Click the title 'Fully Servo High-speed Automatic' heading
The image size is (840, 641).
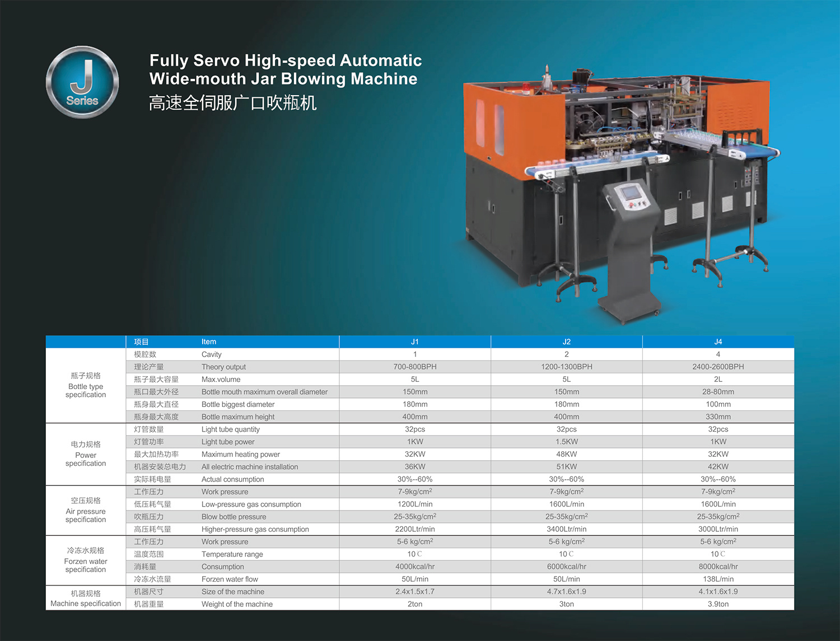pyautogui.click(x=286, y=60)
